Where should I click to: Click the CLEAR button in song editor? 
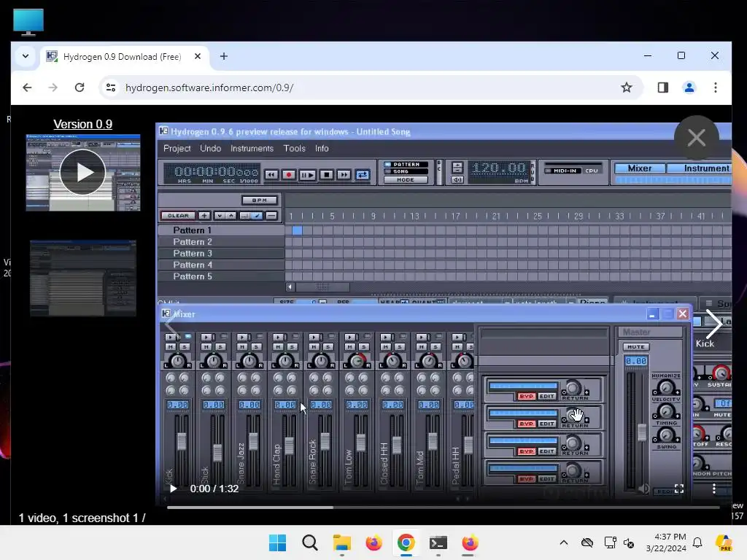tap(178, 216)
